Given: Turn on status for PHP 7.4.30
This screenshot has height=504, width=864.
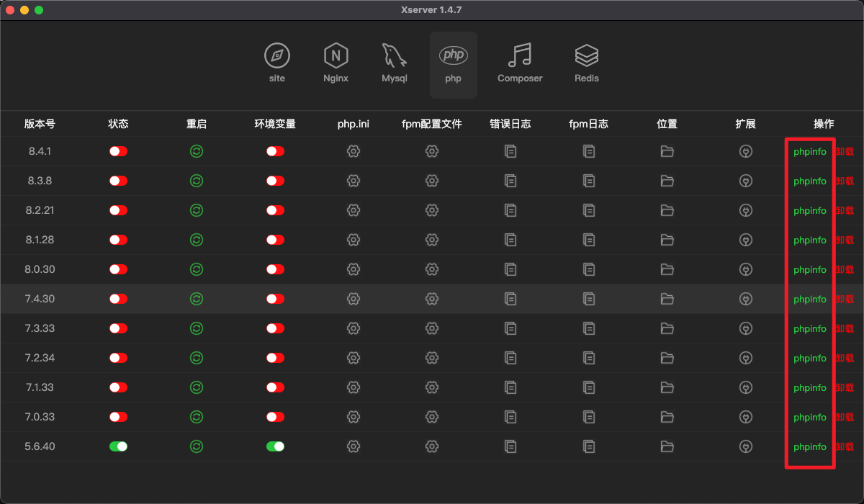Looking at the screenshot, I should [118, 299].
